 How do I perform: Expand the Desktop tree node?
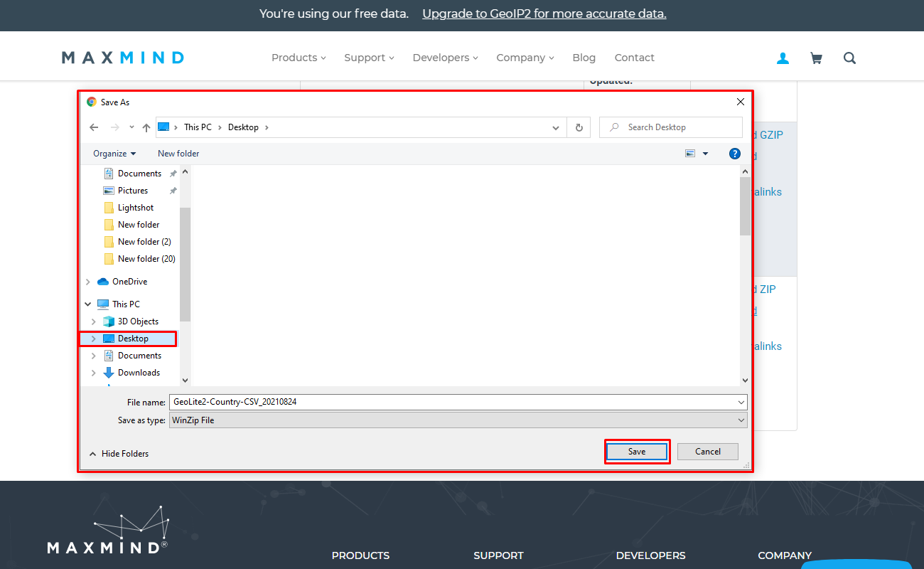point(94,339)
